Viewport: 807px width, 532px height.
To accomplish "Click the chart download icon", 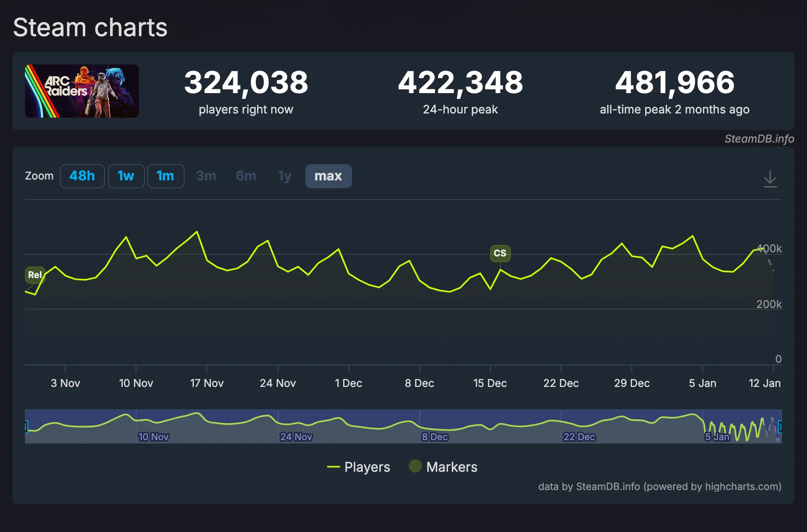I will 771,179.
